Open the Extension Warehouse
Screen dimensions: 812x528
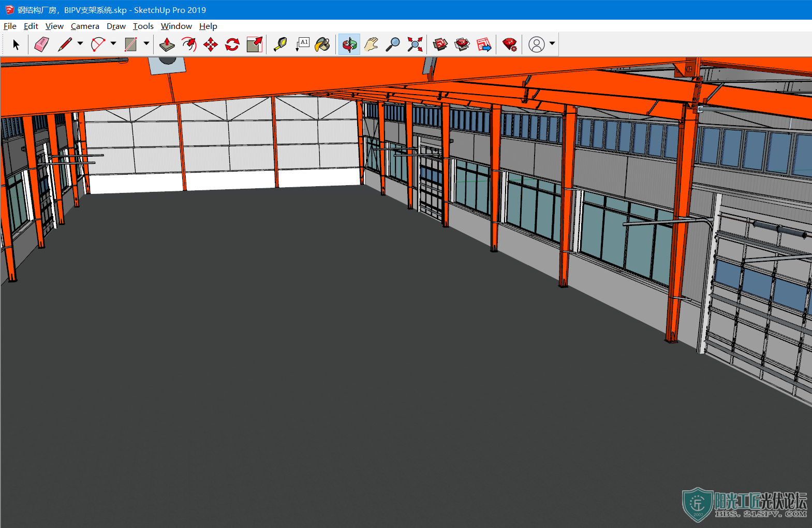462,45
